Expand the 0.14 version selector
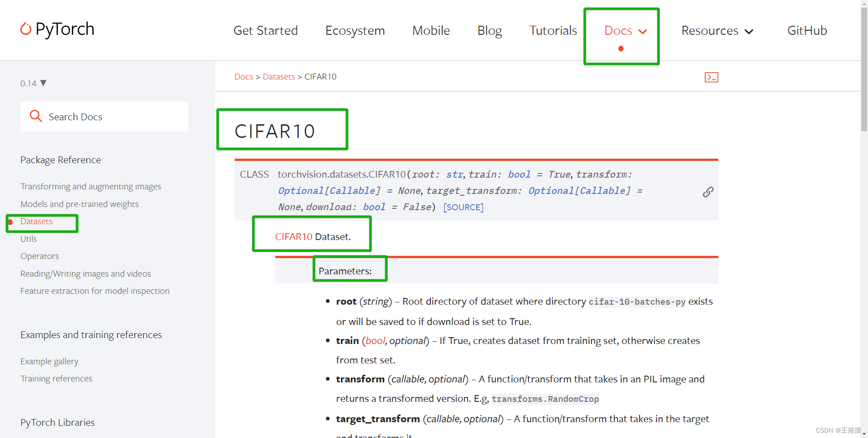Image resolution: width=868 pixels, height=438 pixels. click(33, 83)
